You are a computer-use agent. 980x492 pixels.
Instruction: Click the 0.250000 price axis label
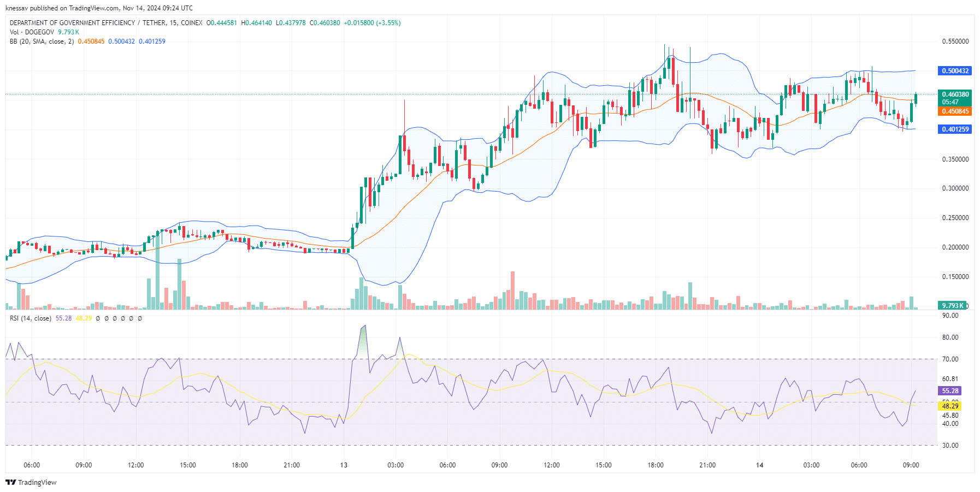(955, 218)
